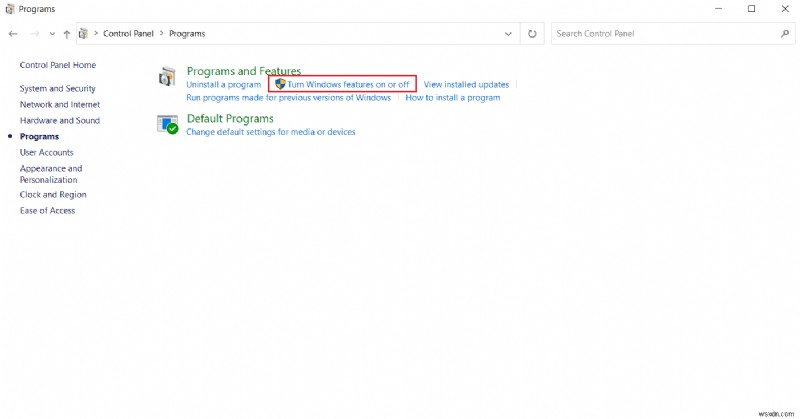This screenshot has height=419, width=800.
Task: Click the Programs window title icon
Action: point(10,9)
